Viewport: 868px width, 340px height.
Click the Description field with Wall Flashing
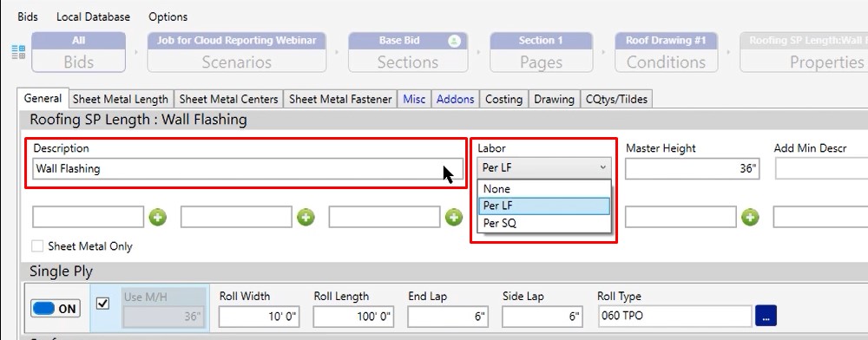247,168
